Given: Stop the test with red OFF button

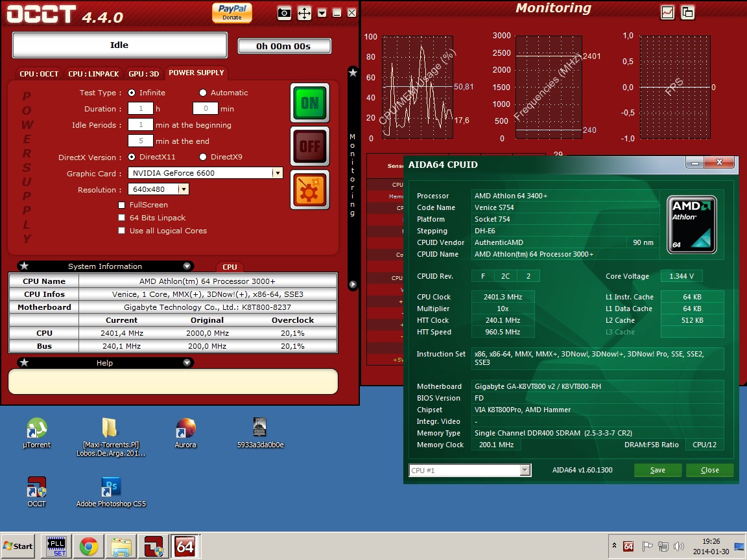Looking at the screenshot, I should click(x=310, y=146).
